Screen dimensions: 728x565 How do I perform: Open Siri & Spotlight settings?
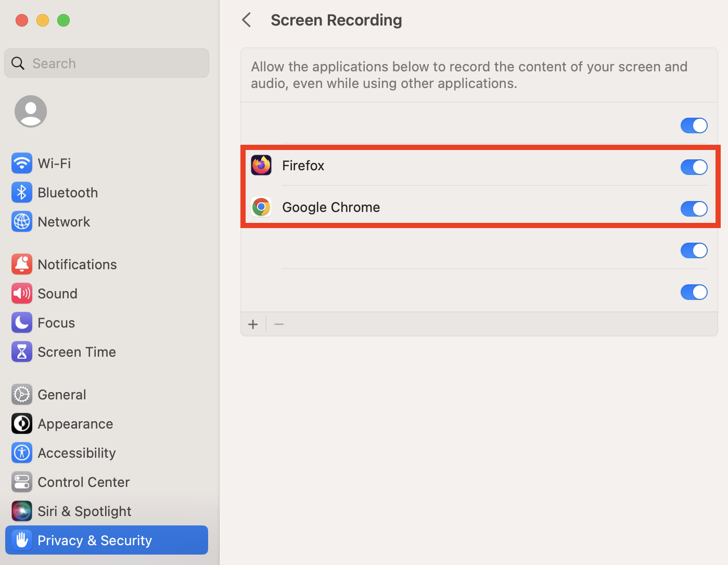(107, 511)
